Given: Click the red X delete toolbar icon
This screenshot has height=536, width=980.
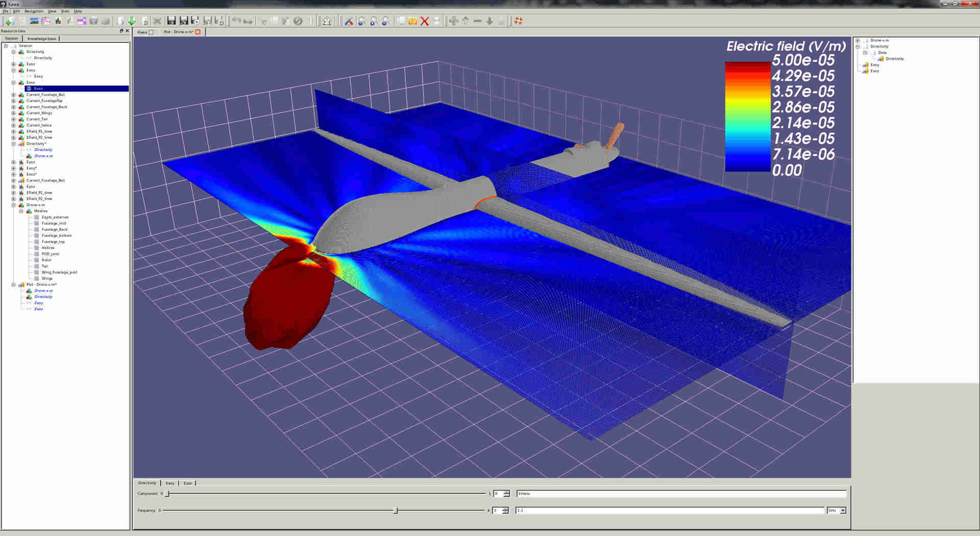Looking at the screenshot, I should tap(424, 21).
